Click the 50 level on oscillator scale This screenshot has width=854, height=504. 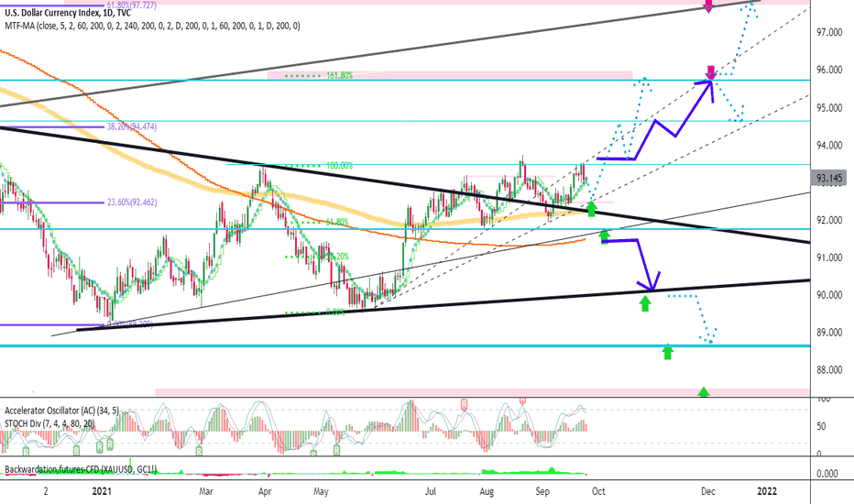coord(821,427)
